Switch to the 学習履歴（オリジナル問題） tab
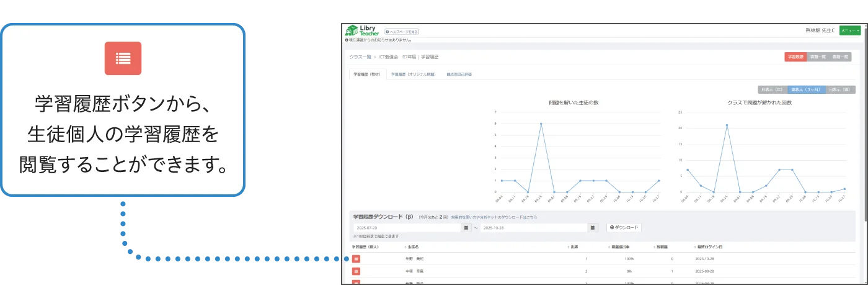The width and height of the screenshot is (868, 285). [x=413, y=74]
